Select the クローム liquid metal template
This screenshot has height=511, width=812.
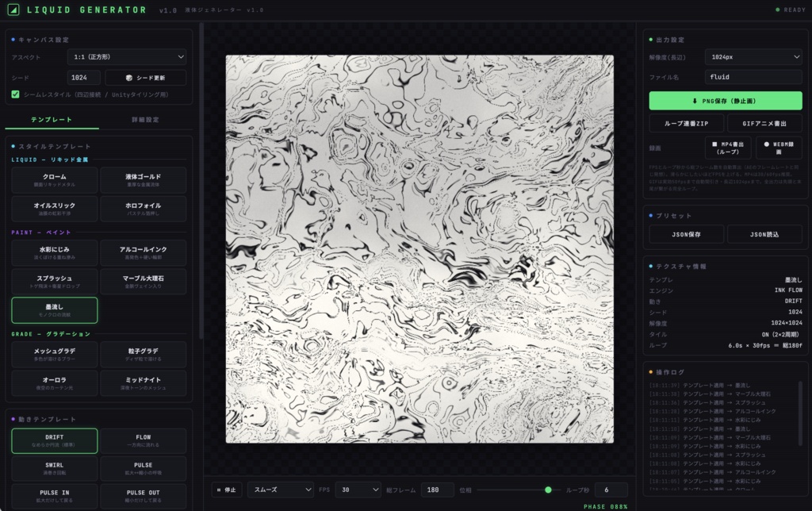coord(55,180)
